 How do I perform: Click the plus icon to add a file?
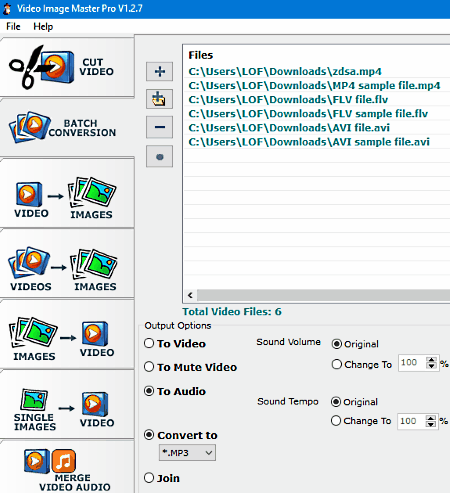(159, 71)
